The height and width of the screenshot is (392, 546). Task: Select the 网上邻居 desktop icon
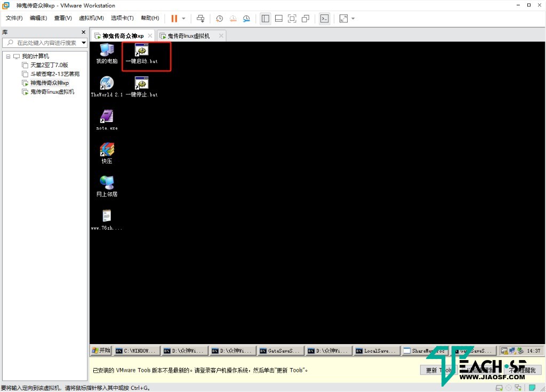tap(107, 186)
